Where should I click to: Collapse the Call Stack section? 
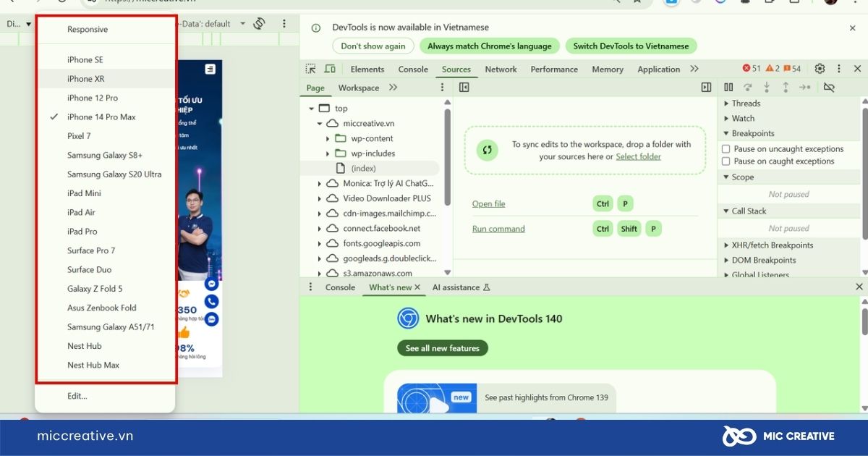744,211
